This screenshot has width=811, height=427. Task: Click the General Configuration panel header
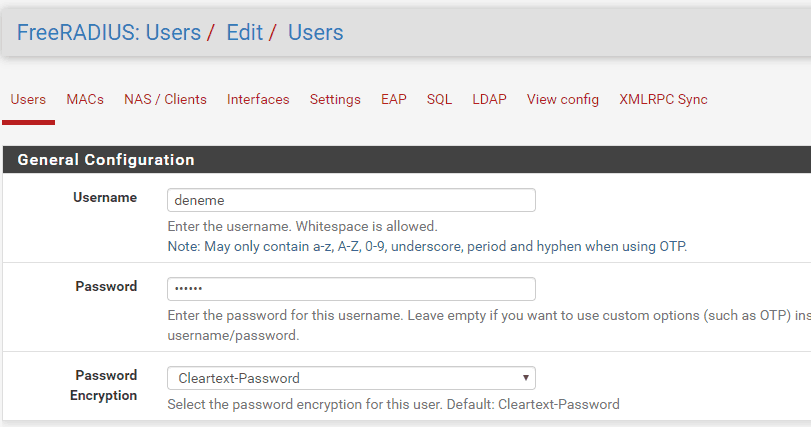click(106, 160)
